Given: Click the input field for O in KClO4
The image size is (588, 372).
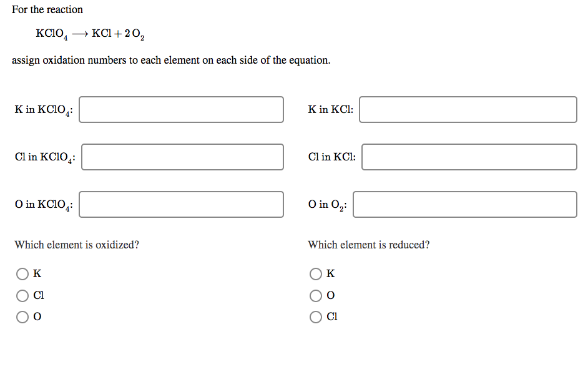Looking at the screenshot, I should 181,204.
